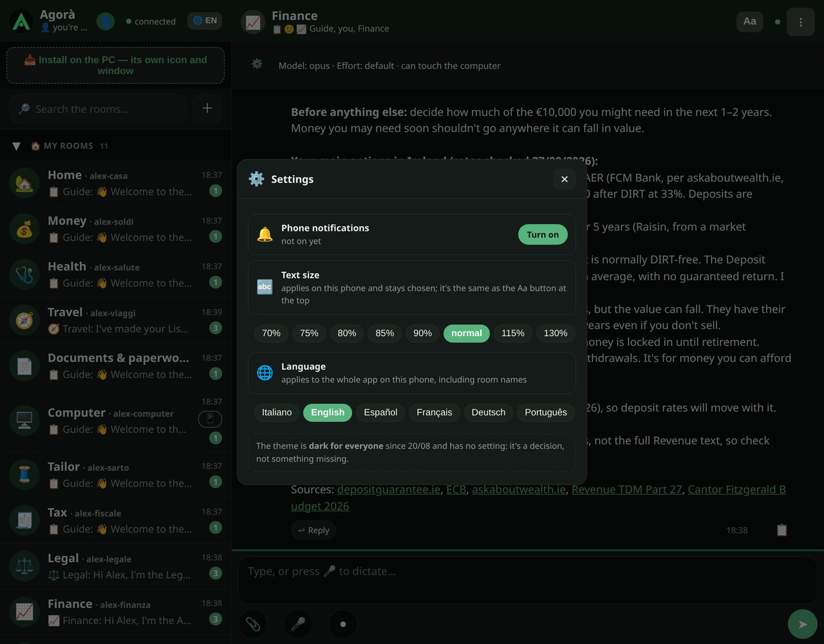Click the Aa text size button
The height and width of the screenshot is (644, 824).
[750, 21]
